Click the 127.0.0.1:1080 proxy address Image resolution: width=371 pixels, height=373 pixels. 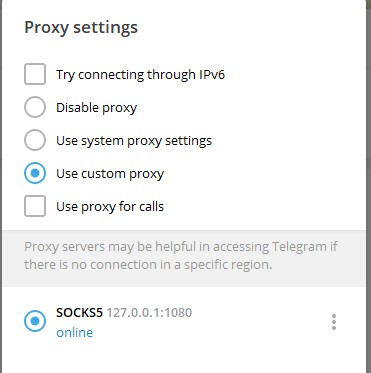(x=149, y=313)
